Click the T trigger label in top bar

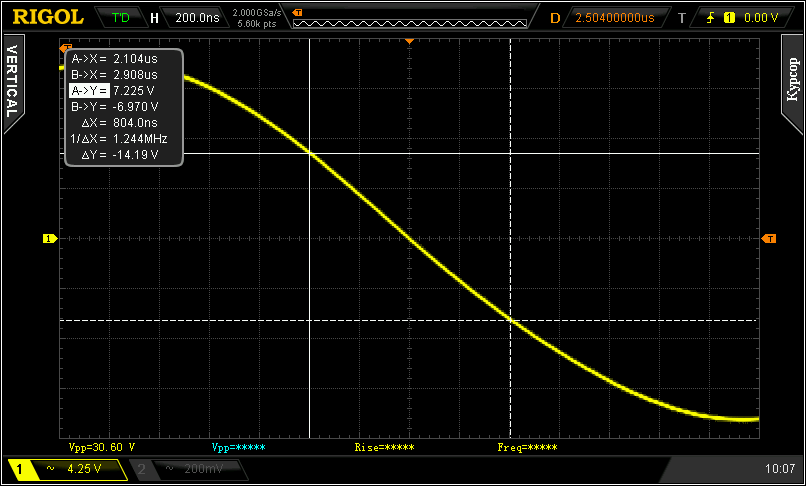click(682, 18)
